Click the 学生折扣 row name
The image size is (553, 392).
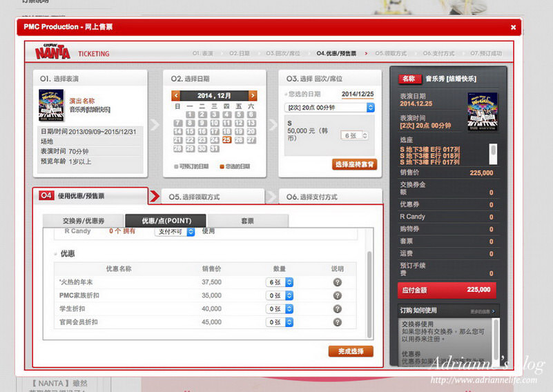click(x=72, y=308)
